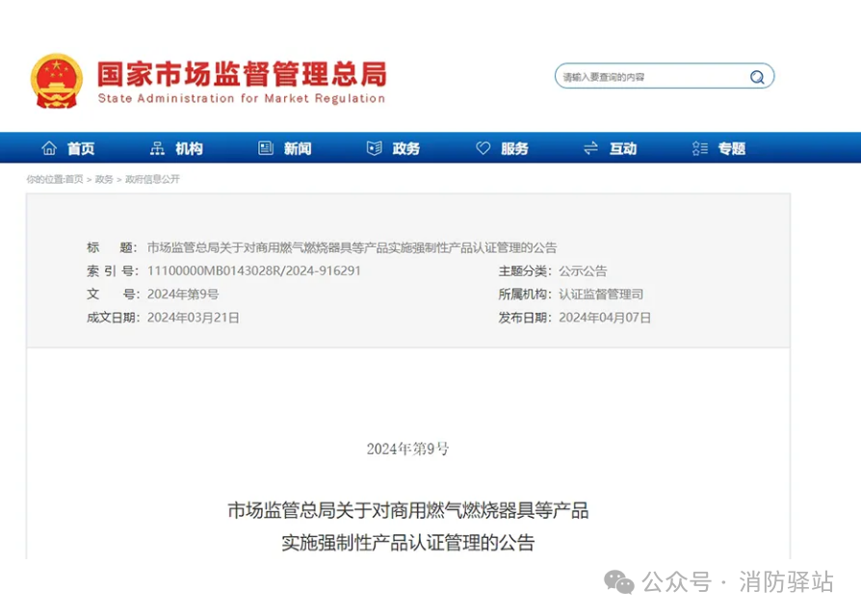This screenshot has height=616, width=861.
Task: Click the magnifier search icon
Action: 757,77
